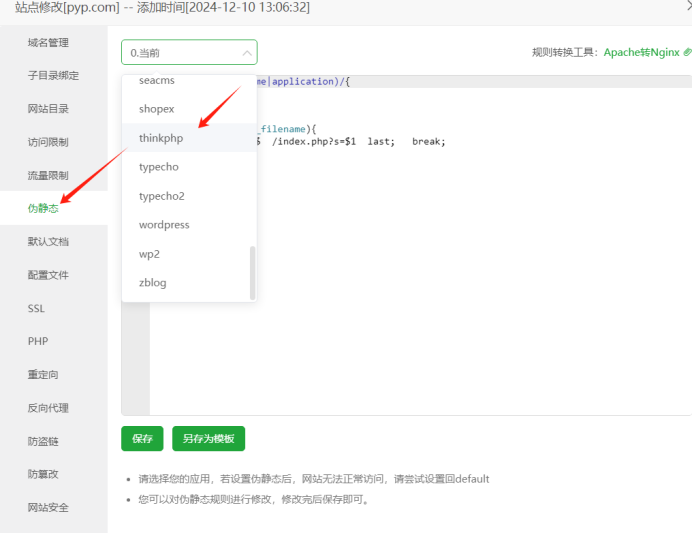Screen dimensions: 692x533
Task: Go to the 配置文件 tab
Action: 48,274
